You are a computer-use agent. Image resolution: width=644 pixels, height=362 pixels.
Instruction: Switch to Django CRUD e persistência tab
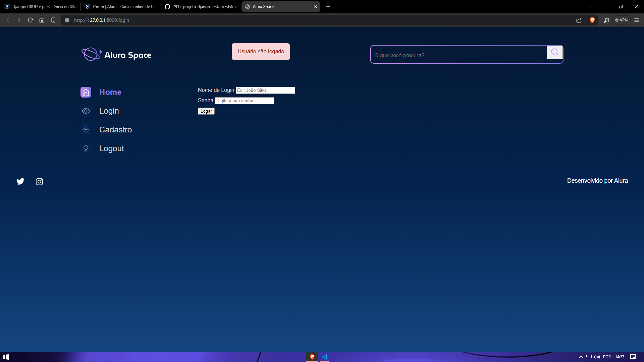41,7
